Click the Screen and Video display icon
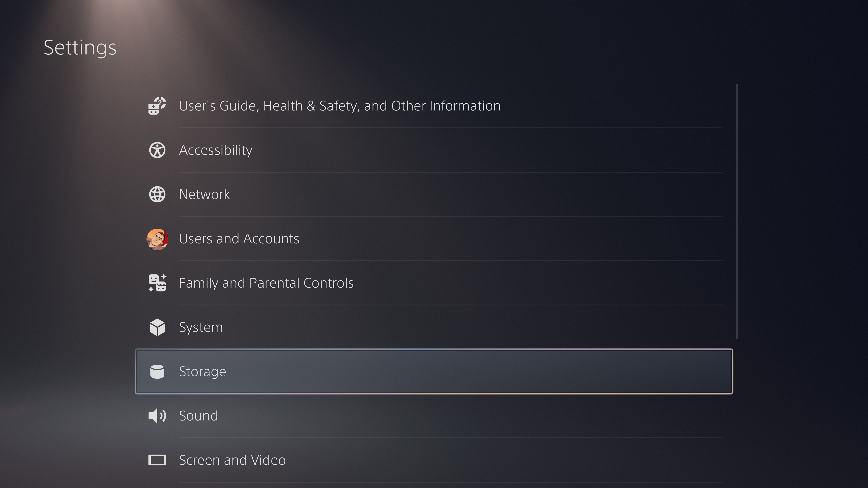Image resolution: width=868 pixels, height=488 pixels. click(157, 460)
